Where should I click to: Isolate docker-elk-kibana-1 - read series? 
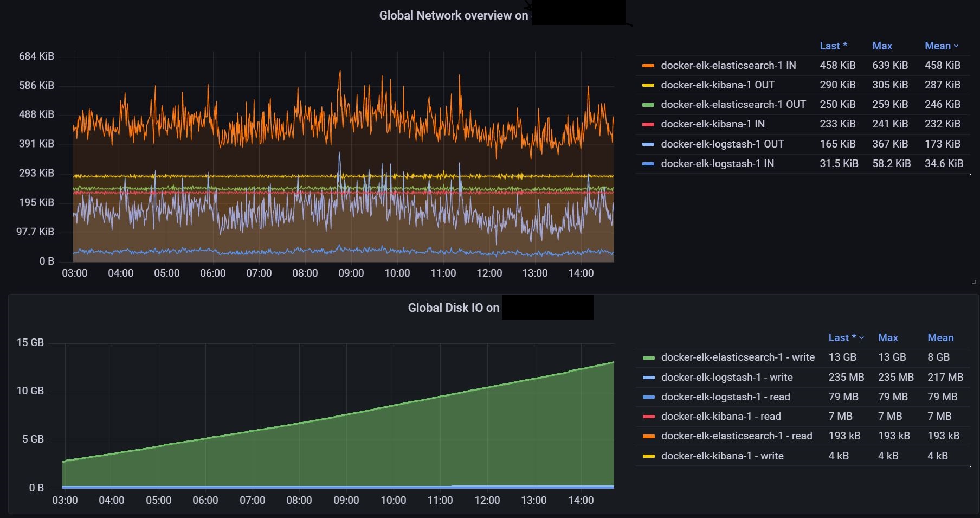click(x=721, y=417)
